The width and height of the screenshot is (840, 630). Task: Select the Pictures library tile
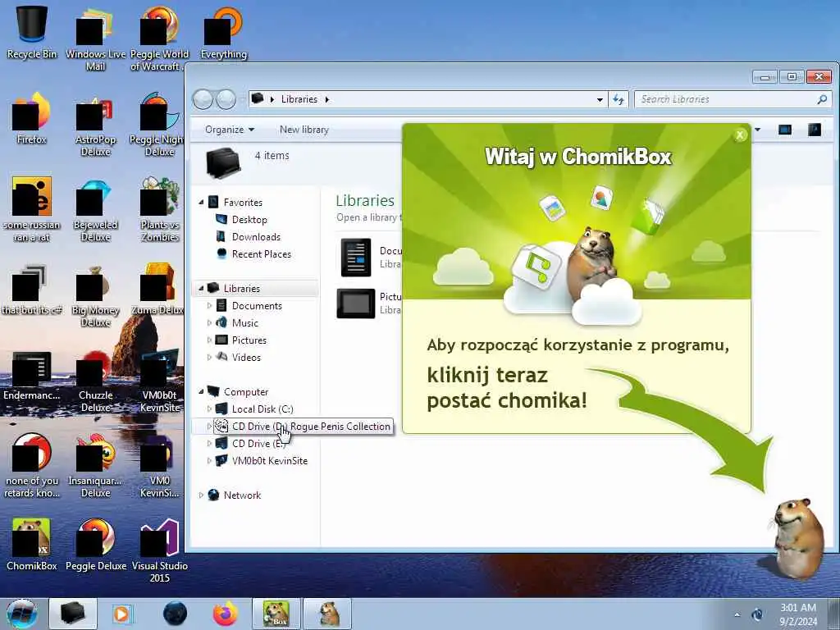370,304
